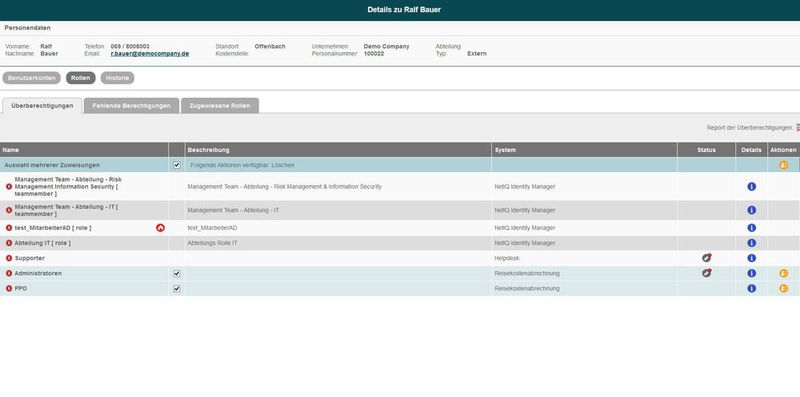Select Administratoren row name

38,274
